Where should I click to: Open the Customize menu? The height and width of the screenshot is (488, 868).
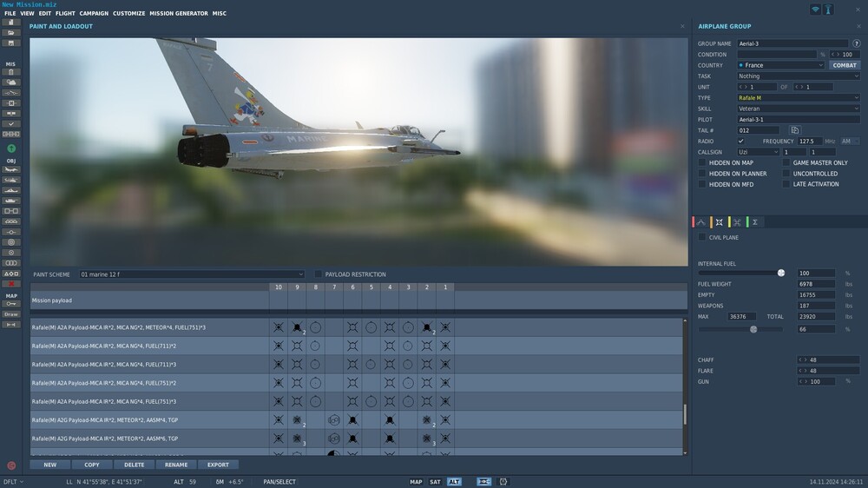129,13
